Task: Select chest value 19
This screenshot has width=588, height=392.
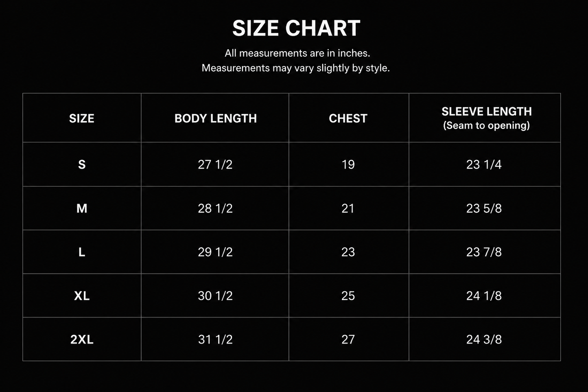Action: point(348,164)
